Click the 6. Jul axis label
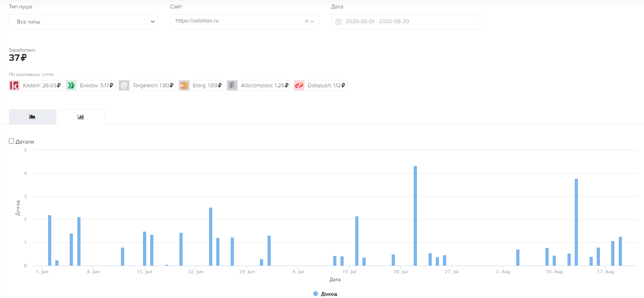The image size is (644, 298). pos(298,272)
